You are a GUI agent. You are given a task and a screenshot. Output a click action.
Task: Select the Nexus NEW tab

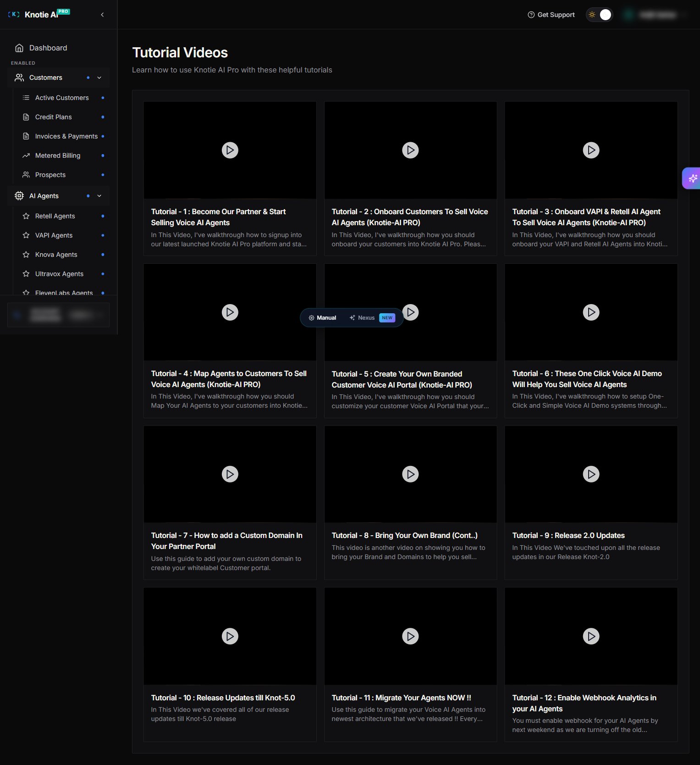tap(372, 318)
